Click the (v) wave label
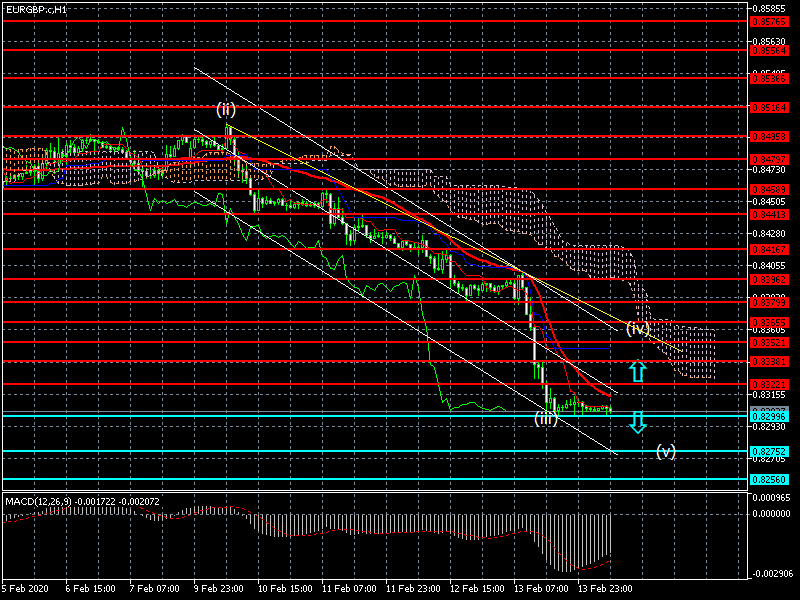 point(666,451)
